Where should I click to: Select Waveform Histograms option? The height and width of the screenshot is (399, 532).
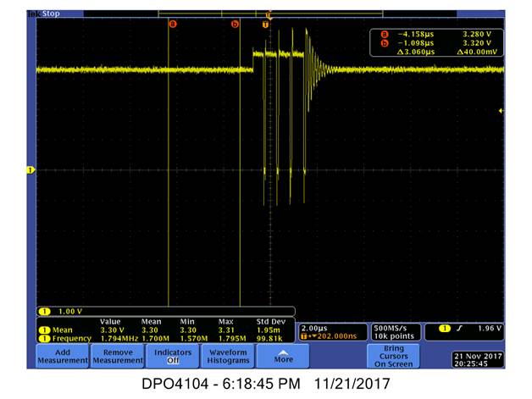click(x=228, y=357)
